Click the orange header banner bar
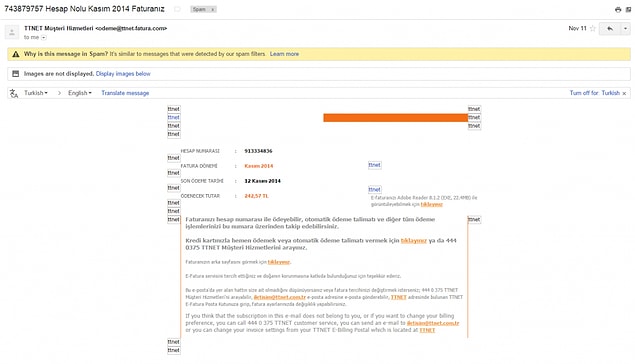 point(396,118)
